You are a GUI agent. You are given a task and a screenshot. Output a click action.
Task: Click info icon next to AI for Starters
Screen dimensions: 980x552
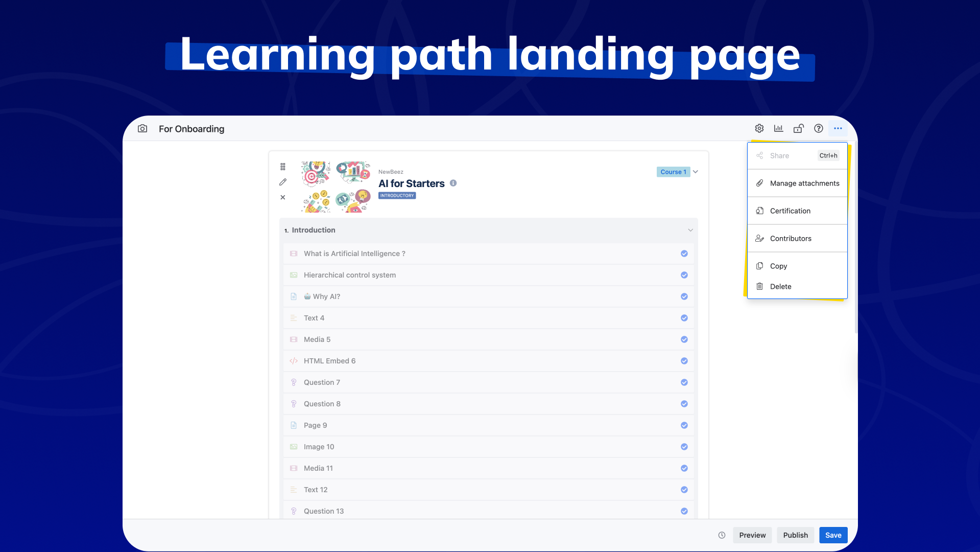click(453, 183)
